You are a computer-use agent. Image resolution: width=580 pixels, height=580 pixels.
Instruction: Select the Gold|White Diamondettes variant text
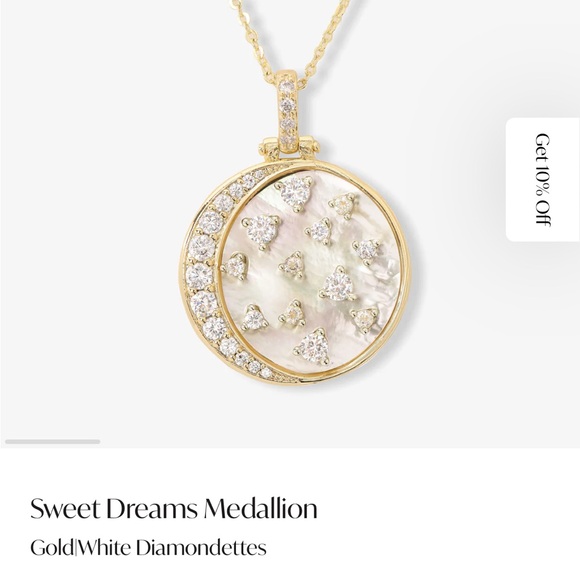[x=148, y=547]
